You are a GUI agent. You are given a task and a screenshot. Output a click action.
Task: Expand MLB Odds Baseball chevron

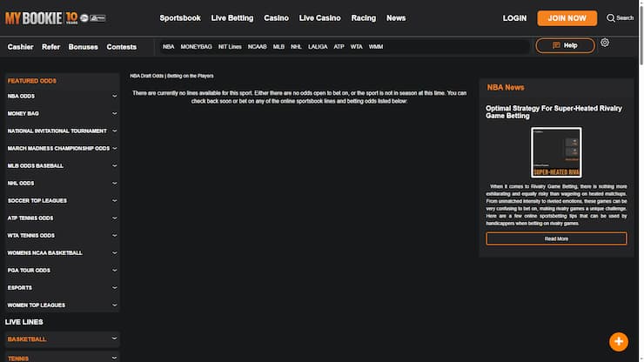click(x=115, y=165)
